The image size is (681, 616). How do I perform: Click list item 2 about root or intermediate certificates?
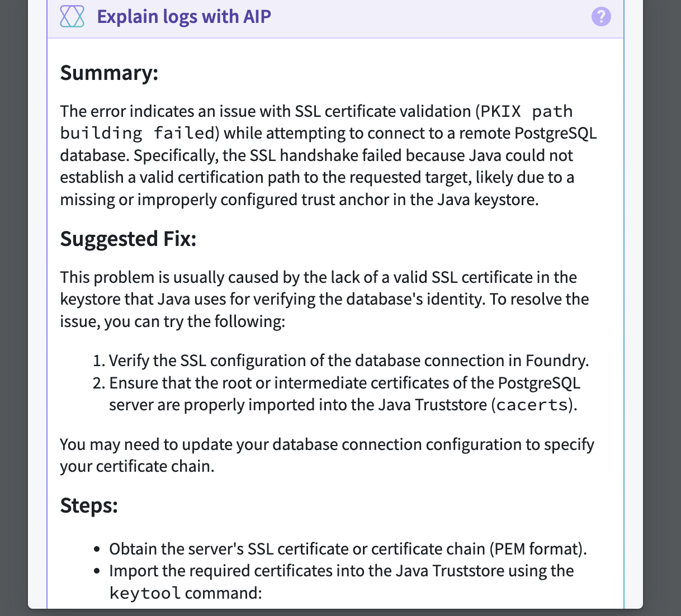(x=344, y=383)
